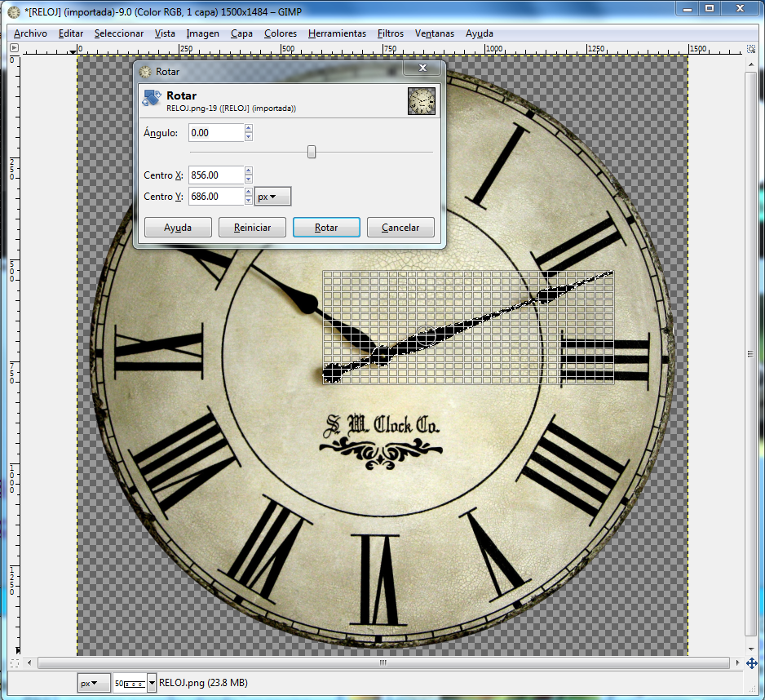Decrease Centro Y with down arrow

pos(249,201)
